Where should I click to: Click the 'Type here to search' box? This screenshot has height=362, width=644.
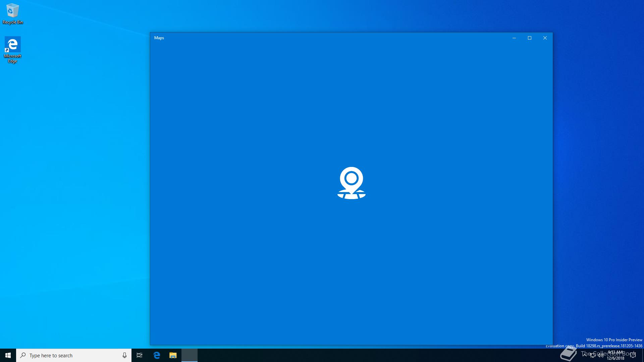[74, 355]
